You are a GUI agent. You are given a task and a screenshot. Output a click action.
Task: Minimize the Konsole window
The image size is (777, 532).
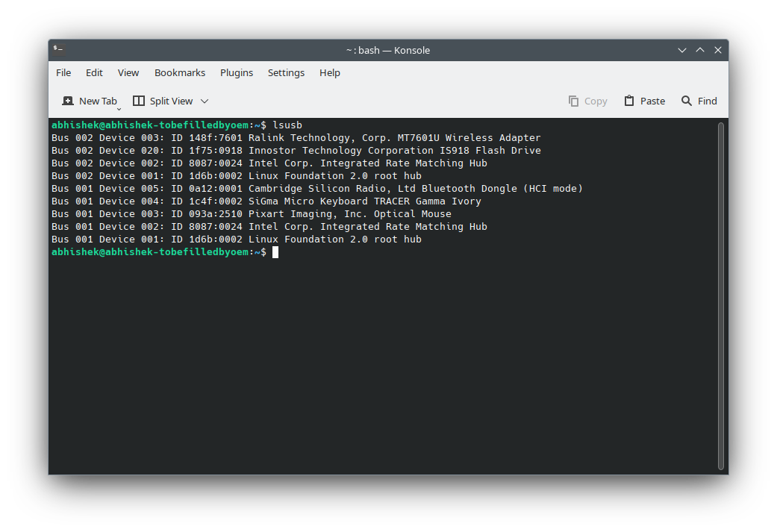tap(682, 50)
